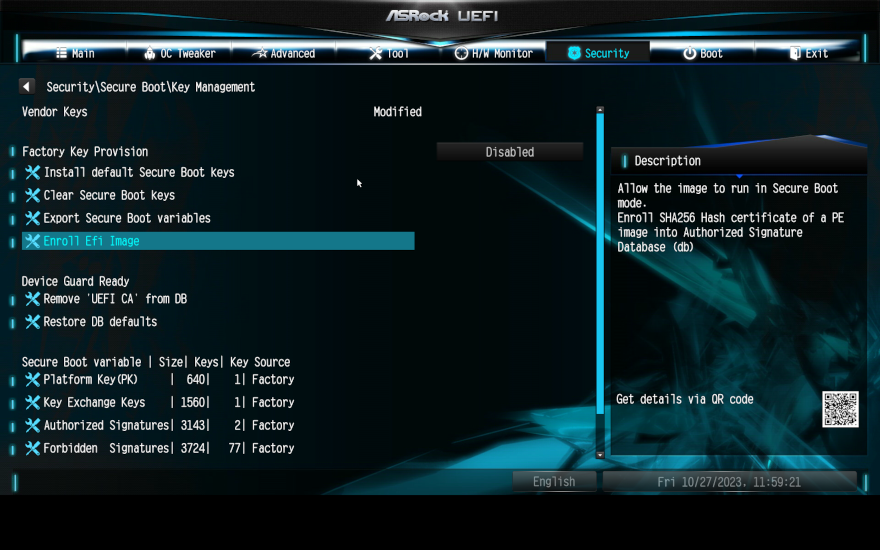This screenshot has height=550, width=880.
Task: Open the Factory Key Provision Disabled selector
Action: (x=509, y=152)
